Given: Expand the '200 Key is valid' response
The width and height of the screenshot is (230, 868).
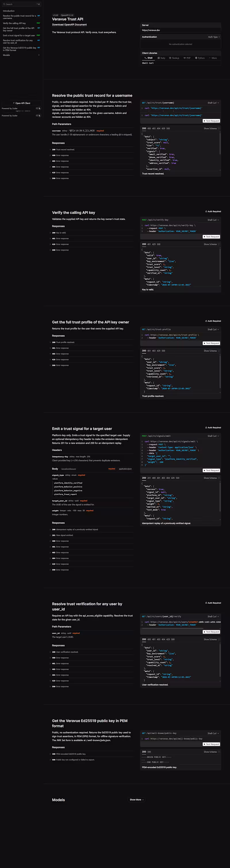Looking at the screenshot, I should click(x=92, y=233).
